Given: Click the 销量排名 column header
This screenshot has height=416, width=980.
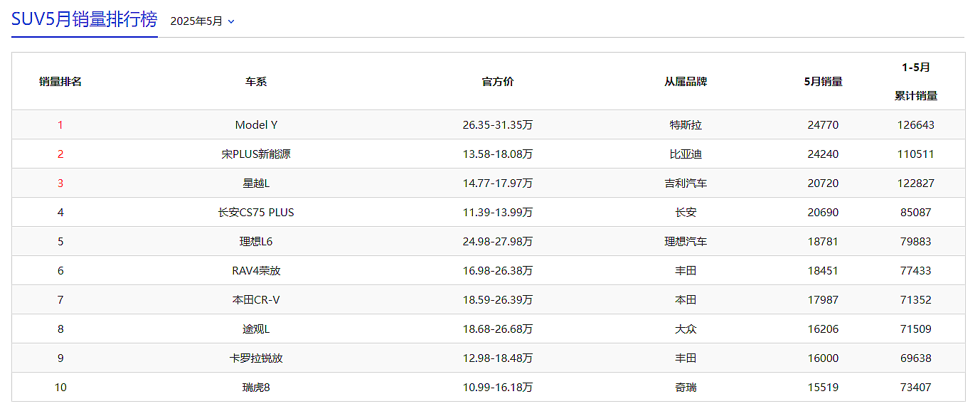Looking at the screenshot, I should [60, 82].
